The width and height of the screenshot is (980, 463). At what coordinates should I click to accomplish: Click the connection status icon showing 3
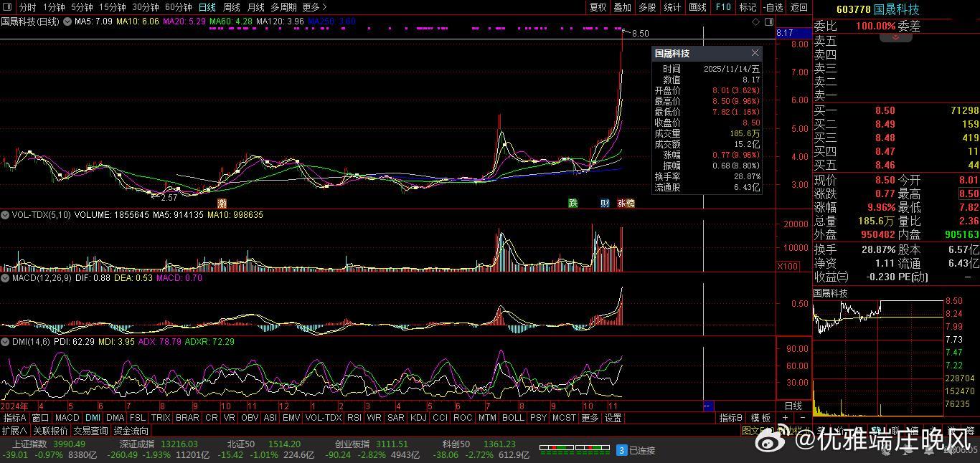click(x=622, y=450)
